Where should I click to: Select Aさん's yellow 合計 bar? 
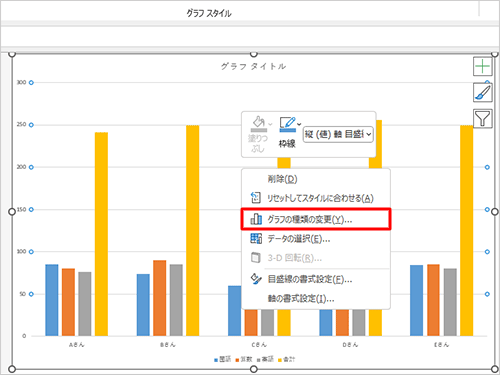[x=101, y=234]
